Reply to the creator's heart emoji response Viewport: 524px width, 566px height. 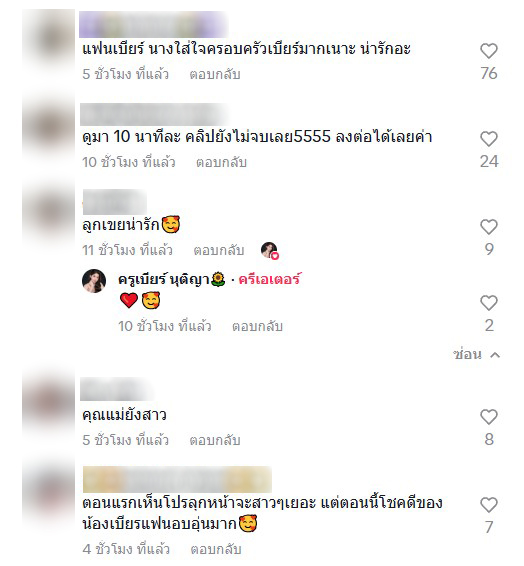[x=257, y=326]
